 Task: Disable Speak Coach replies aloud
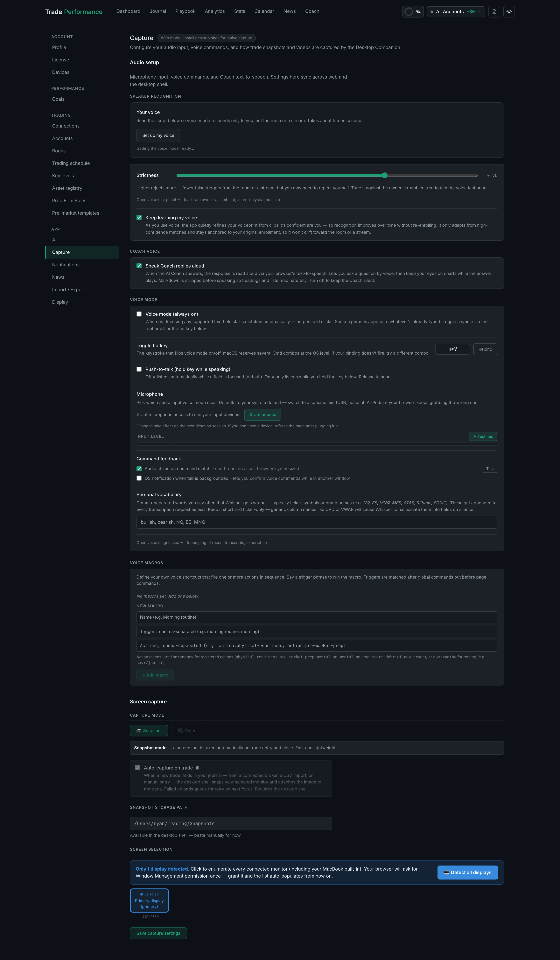click(x=139, y=266)
